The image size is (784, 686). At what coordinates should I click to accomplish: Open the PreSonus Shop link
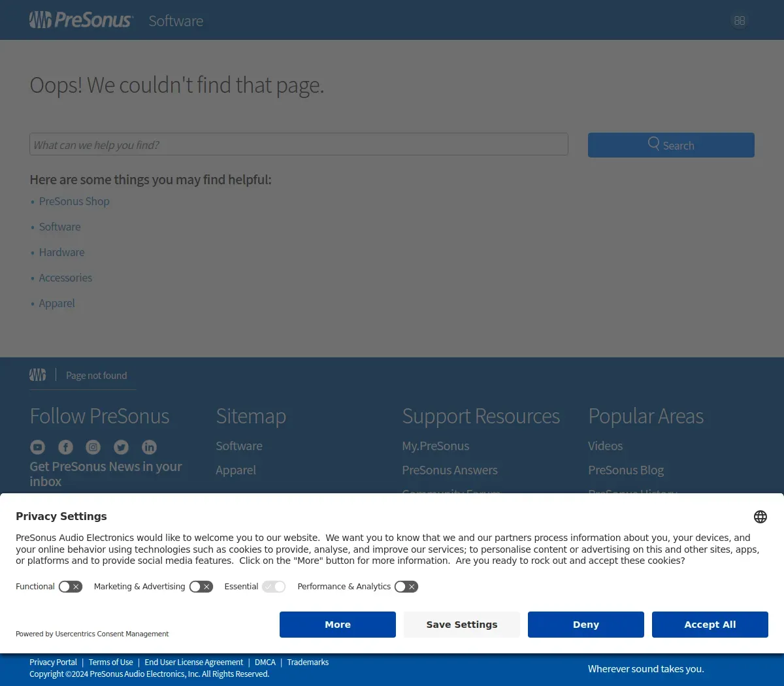(x=74, y=201)
